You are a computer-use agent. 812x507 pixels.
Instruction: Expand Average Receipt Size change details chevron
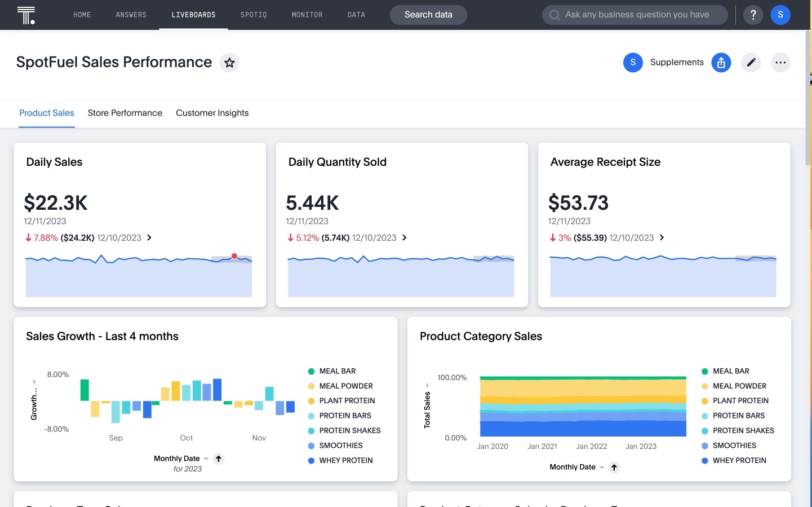(x=662, y=237)
